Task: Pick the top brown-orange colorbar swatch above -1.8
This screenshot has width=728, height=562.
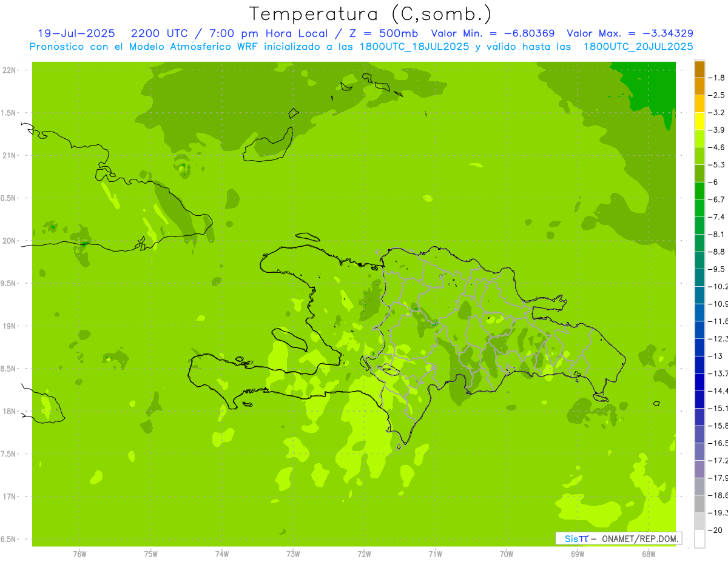Action: click(699, 69)
